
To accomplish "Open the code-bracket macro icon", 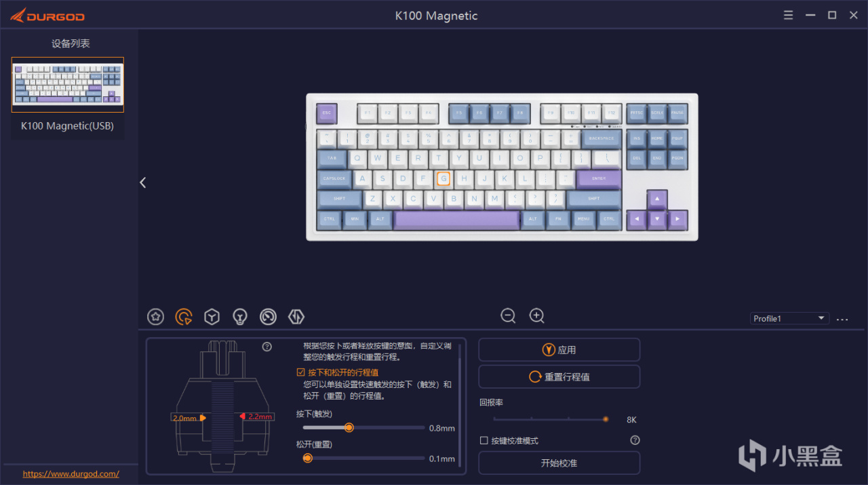I will point(296,316).
